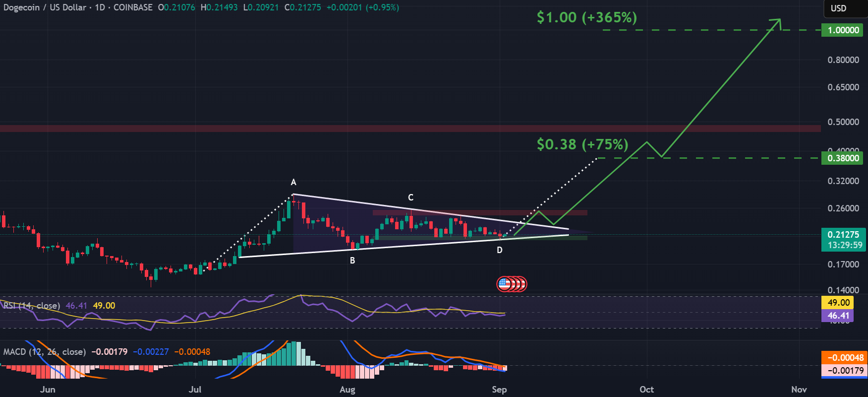Screen dimensions: 868x397
Task: Select the wave label D
Action: coord(500,250)
